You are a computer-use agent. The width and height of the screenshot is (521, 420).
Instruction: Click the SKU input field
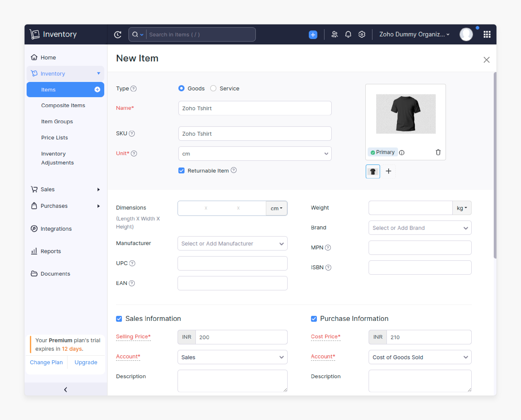pos(255,134)
